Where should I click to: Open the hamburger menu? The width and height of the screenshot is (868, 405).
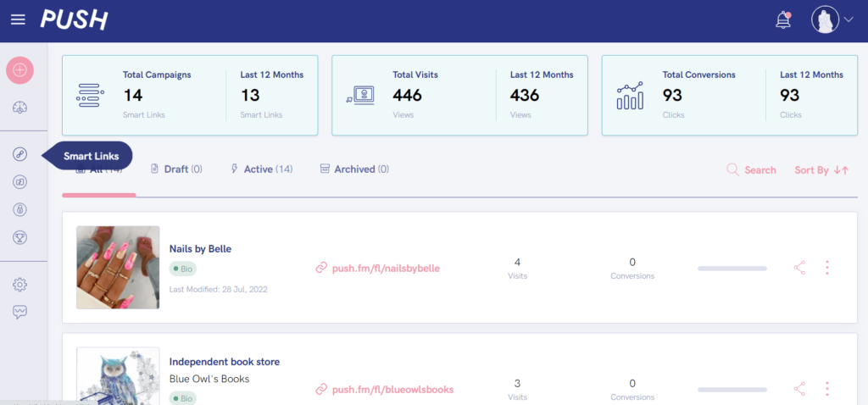[x=19, y=20]
